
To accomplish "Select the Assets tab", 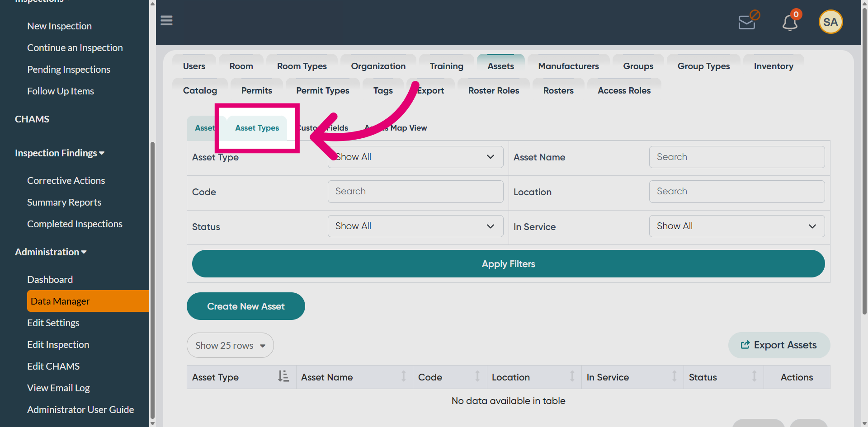I will coord(500,66).
